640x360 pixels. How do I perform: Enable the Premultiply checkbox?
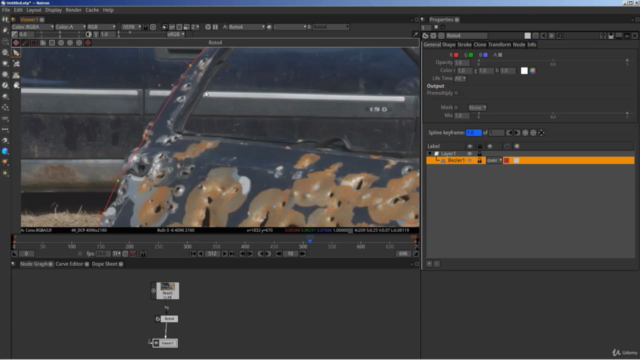(456, 93)
